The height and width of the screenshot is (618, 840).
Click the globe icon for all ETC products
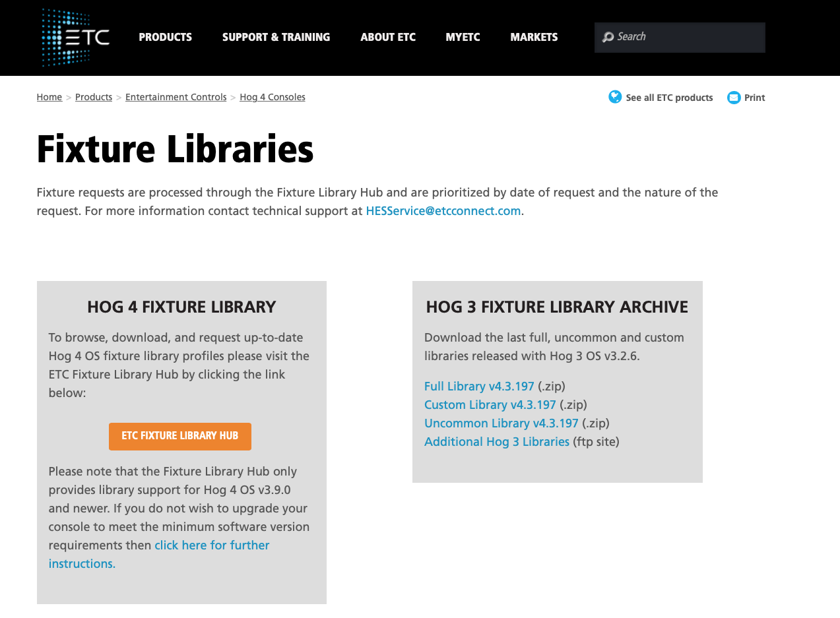click(x=615, y=97)
